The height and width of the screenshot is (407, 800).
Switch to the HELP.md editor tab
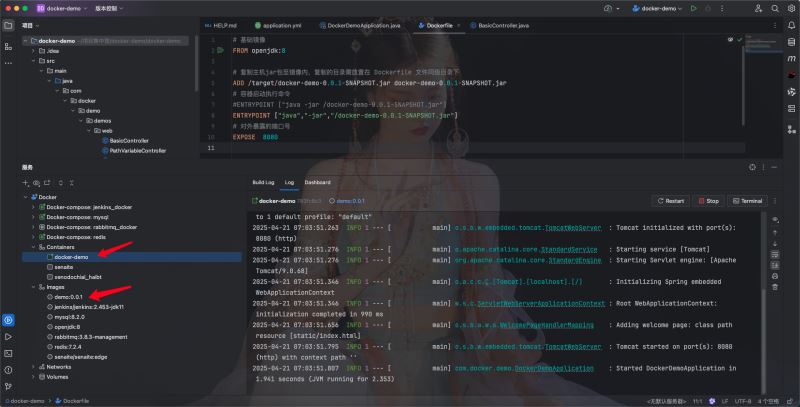coord(220,26)
